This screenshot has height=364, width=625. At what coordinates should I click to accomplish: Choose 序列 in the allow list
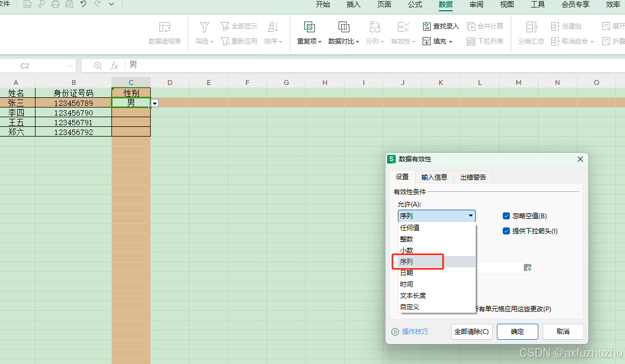pos(437,262)
